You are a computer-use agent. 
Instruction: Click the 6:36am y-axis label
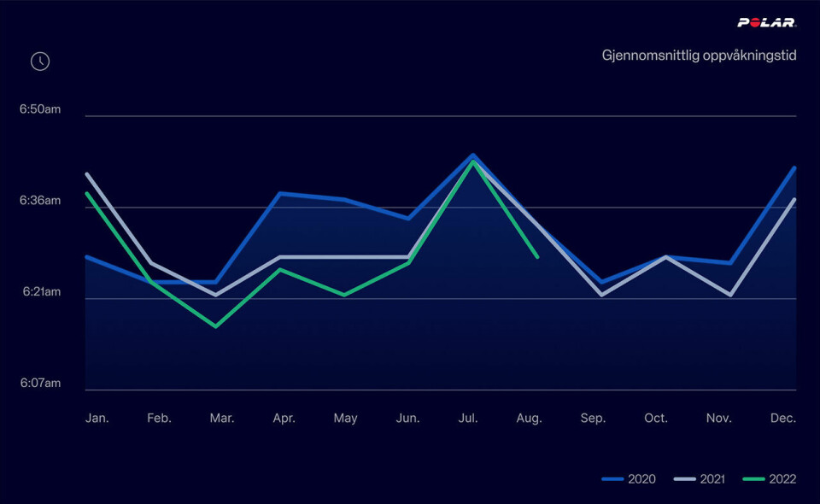[40, 201]
